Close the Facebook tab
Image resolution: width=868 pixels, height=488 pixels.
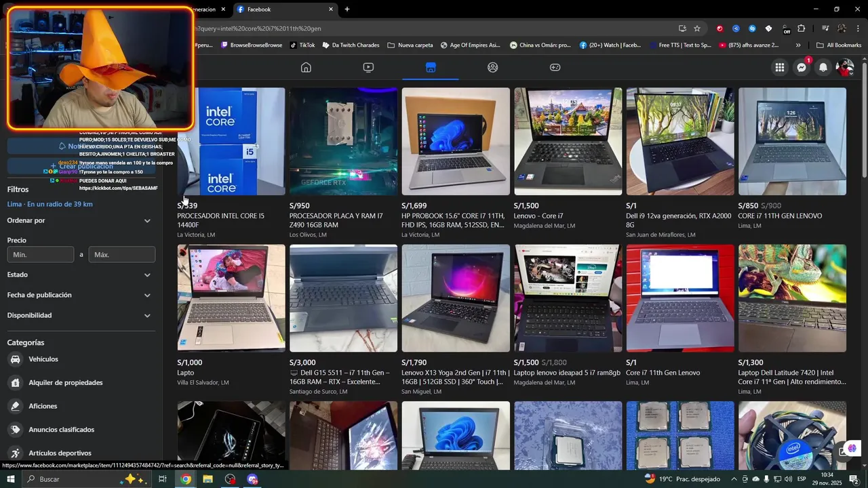coord(331,9)
